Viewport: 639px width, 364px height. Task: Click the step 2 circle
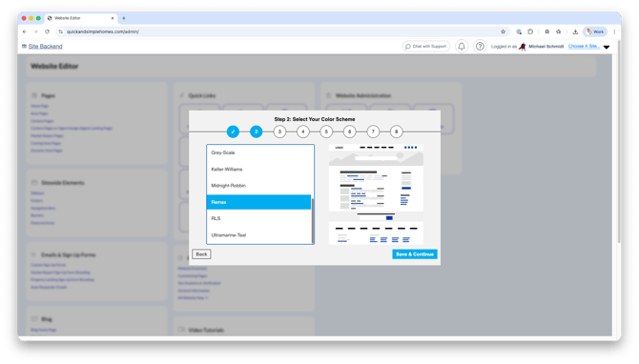[x=257, y=131]
